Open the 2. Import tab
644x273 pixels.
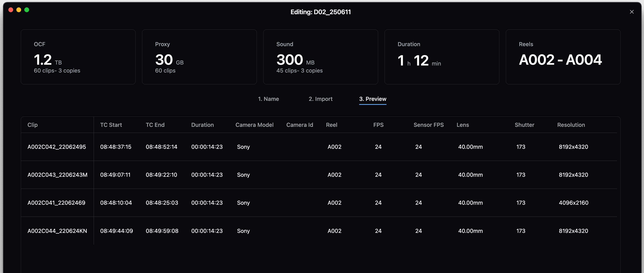pyautogui.click(x=320, y=99)
